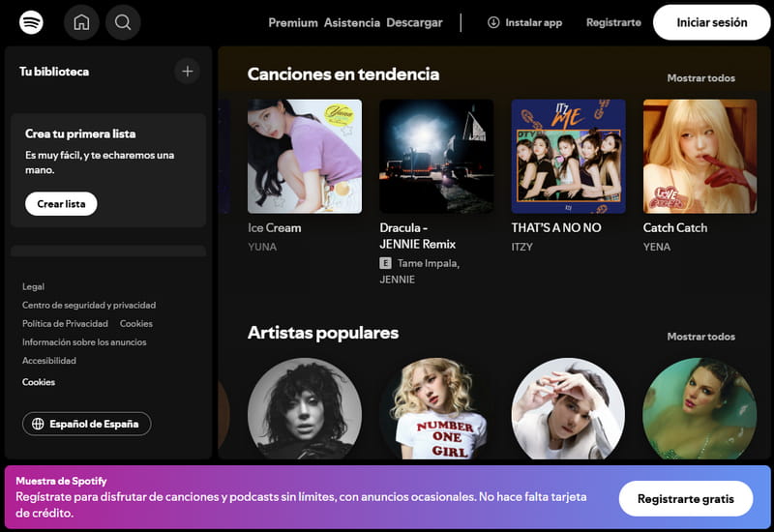Click the download icon beside Instalar app
Image resolution: width=774 pixels, height=532 pixels.
coord(493,22)
